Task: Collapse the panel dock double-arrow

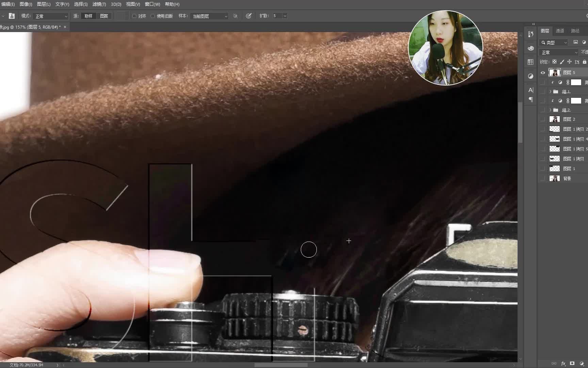Action: (x=534, y=24)
